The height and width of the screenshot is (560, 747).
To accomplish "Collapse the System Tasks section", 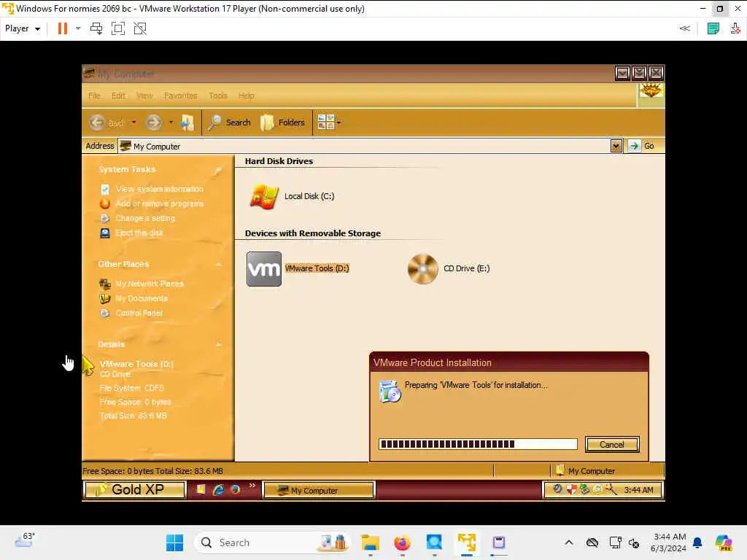I will [x=218, y=169].
